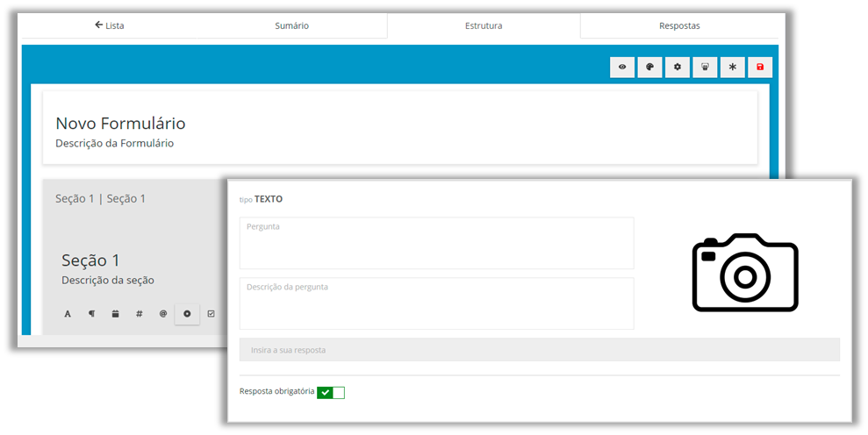The height and width of the screenshot is (435, 868).
Task: Click the Seção 1 | Seção 1 header
Action: pyautogui.click(x=100, y=199)
